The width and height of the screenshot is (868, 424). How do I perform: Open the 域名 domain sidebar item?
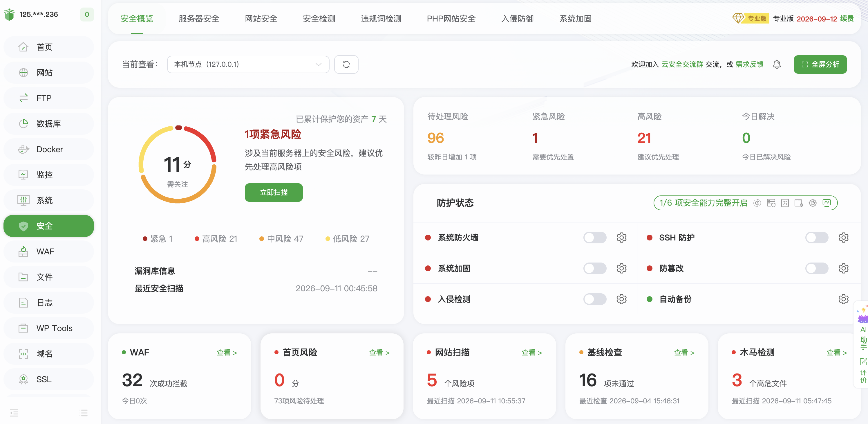(x=48, y=353)
